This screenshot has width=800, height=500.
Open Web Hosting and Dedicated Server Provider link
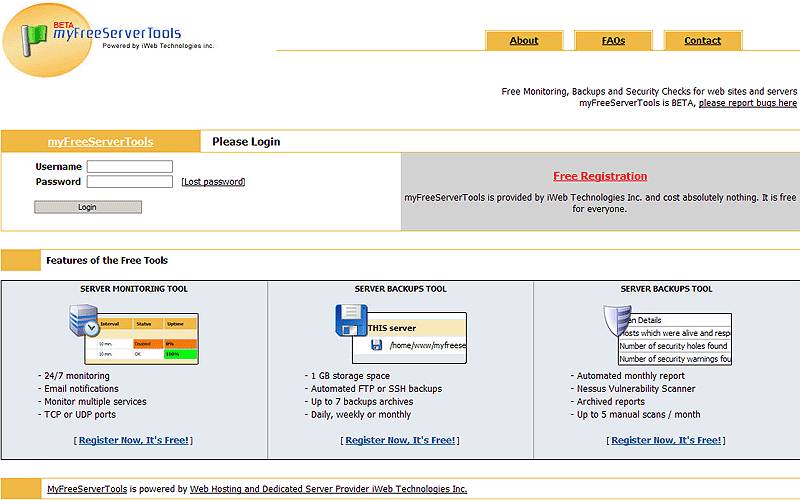point(328,489)
